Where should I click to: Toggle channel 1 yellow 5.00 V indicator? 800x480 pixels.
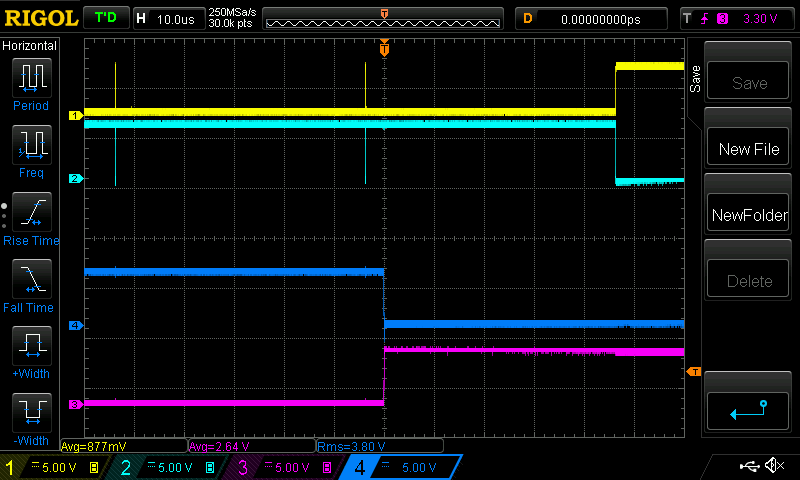point(50,467)
